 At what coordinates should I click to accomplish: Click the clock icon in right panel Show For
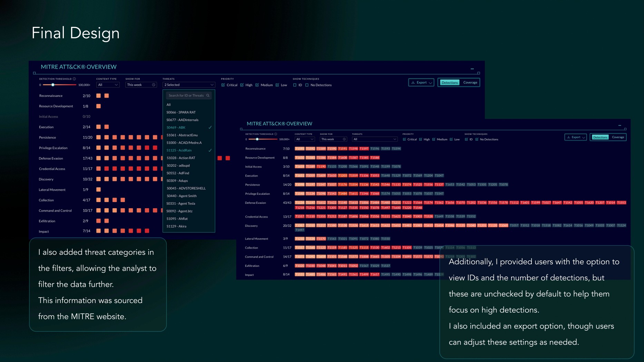click(x=344, y=139)
